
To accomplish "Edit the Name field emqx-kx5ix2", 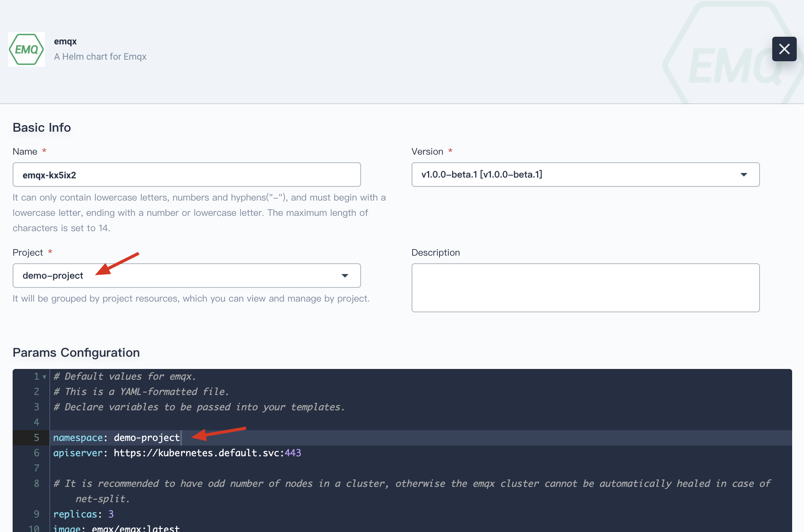I will [187, 175].
